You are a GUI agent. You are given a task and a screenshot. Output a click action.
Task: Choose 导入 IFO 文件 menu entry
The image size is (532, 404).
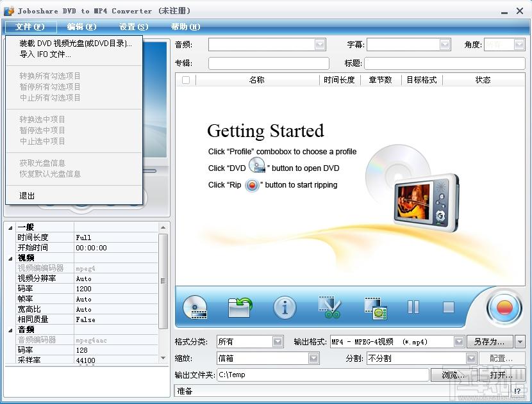point(74,54)
